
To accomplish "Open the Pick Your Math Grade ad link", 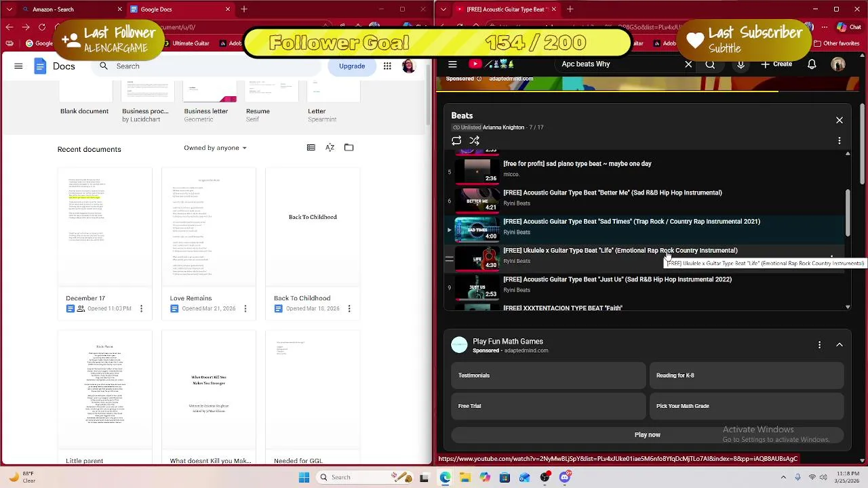I will [x=746, y=406].
